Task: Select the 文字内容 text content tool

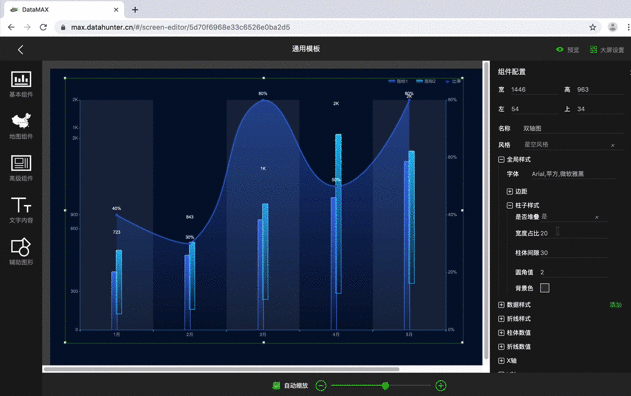Action: (x=21, y=210)
